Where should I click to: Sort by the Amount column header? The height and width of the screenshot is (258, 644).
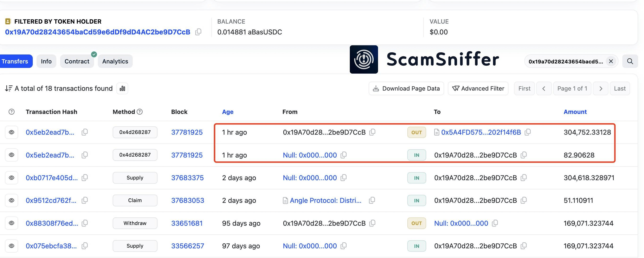point(575,112)
